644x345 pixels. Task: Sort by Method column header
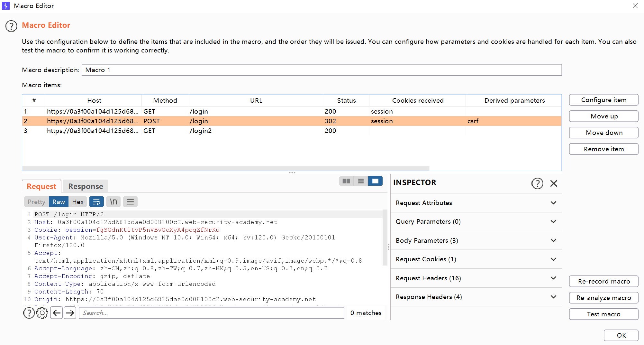tap(165, 100)
